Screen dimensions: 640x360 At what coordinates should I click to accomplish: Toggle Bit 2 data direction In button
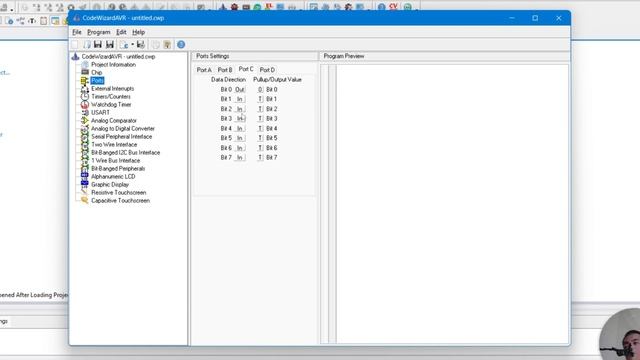(x=240, y=109)
